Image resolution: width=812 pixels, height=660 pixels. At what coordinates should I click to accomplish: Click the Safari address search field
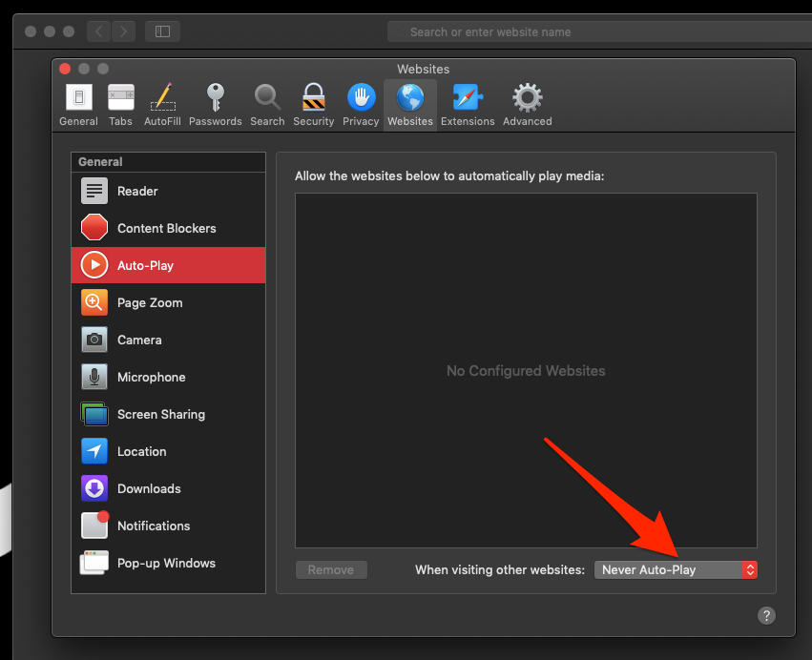[x=599, y=32]
